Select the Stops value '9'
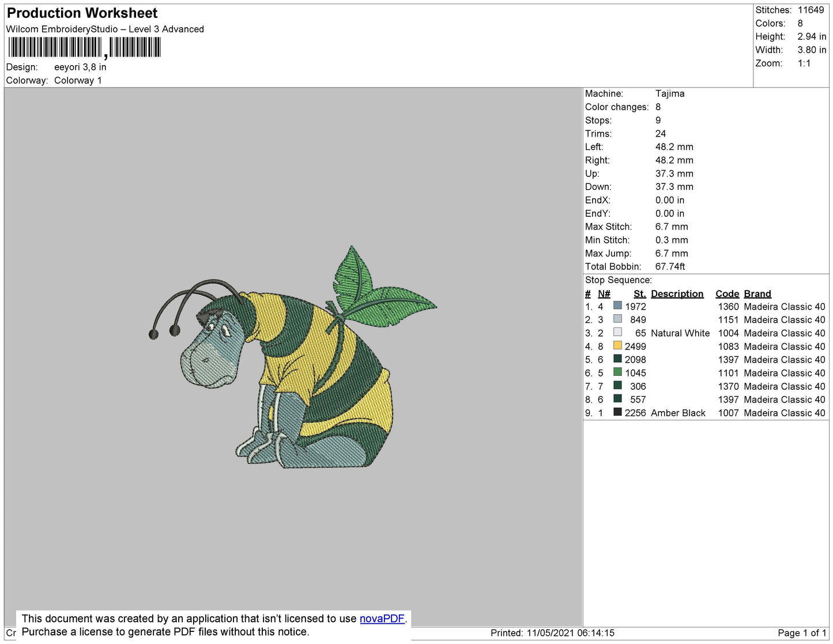The height and width of the screenshot is (644, 833). (658, 120)
